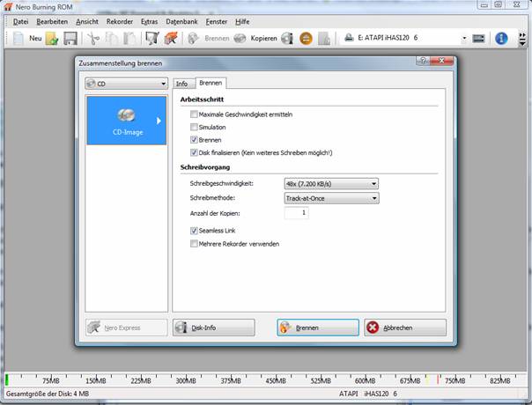
Task: Click the grey document icon after the eject button
Action: click(324, 39)
